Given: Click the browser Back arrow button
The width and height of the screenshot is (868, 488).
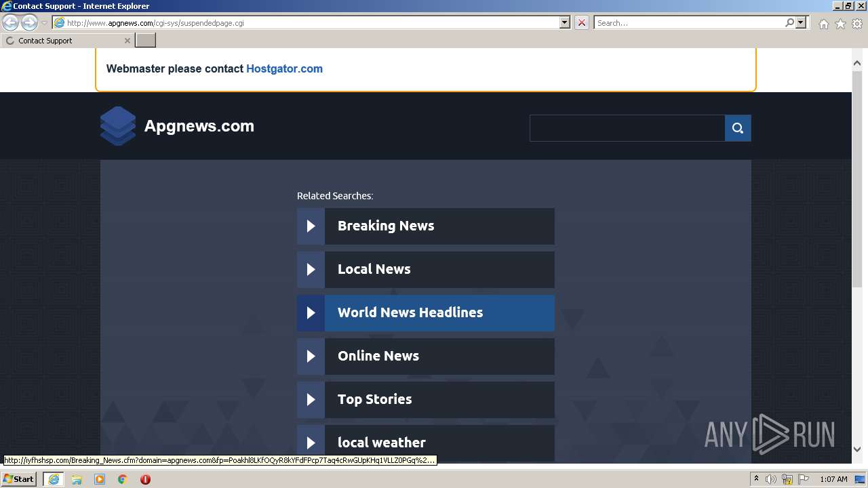Looking at the screenshot, I should tap(11, 23).
